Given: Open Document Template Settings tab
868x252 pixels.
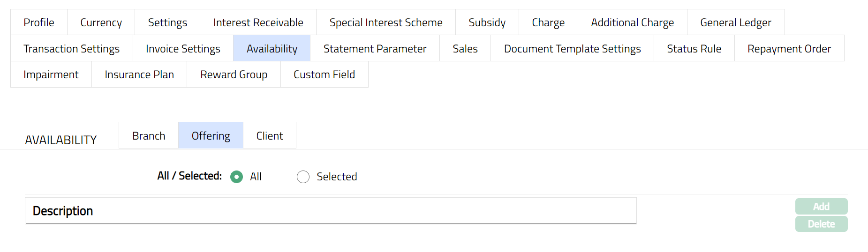Looking at the screenshot, I should 572,49.
